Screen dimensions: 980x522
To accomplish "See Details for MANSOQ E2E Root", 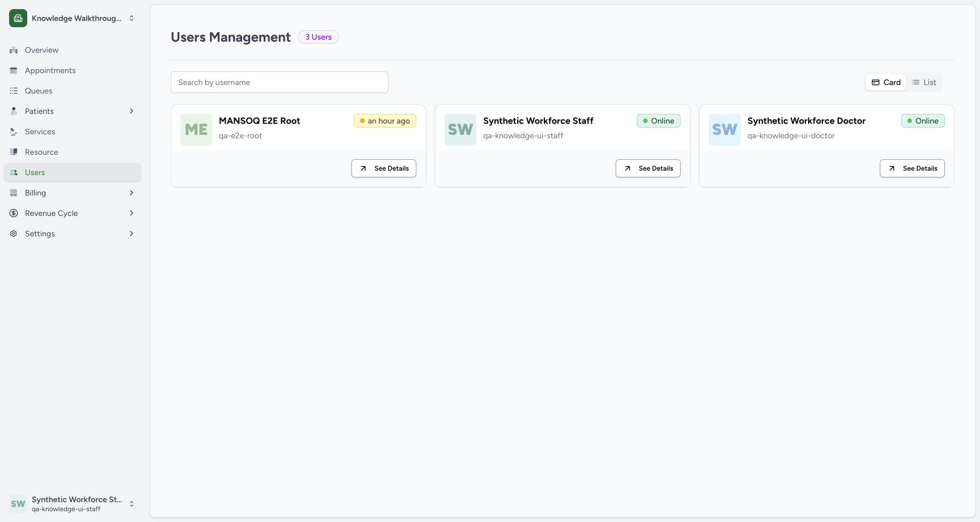I will pos(384,168).
